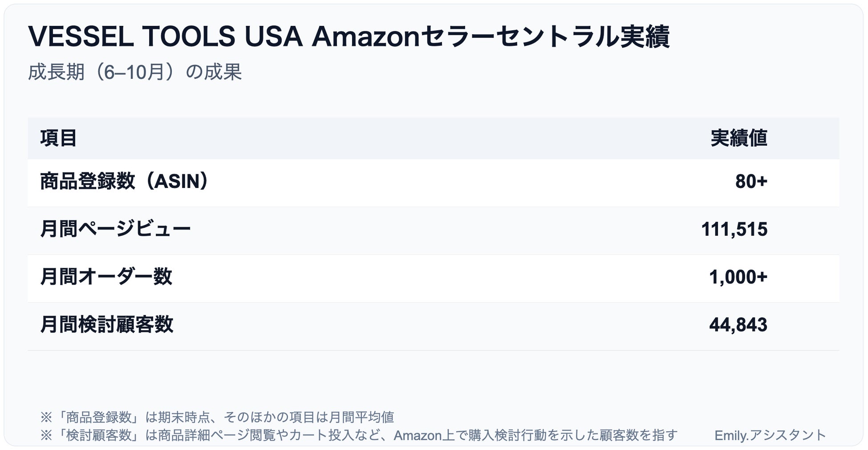
Task: Select the word "Amazon" in the main title
Action: coord(365,36)
